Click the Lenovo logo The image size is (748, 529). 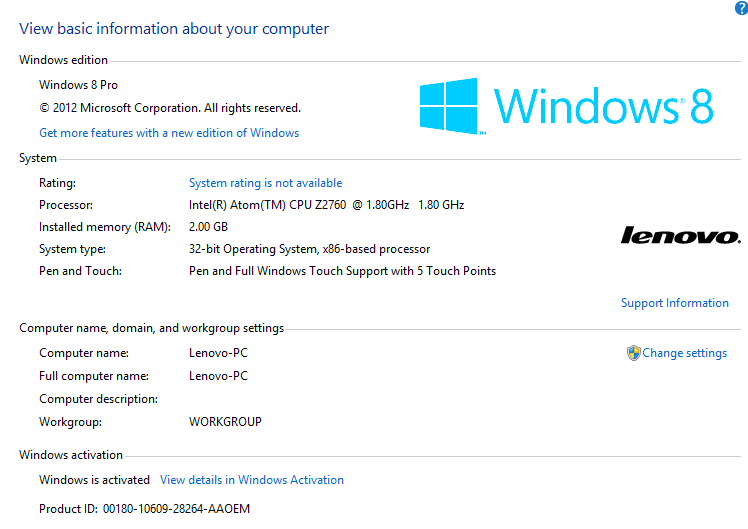coord(681,236)
